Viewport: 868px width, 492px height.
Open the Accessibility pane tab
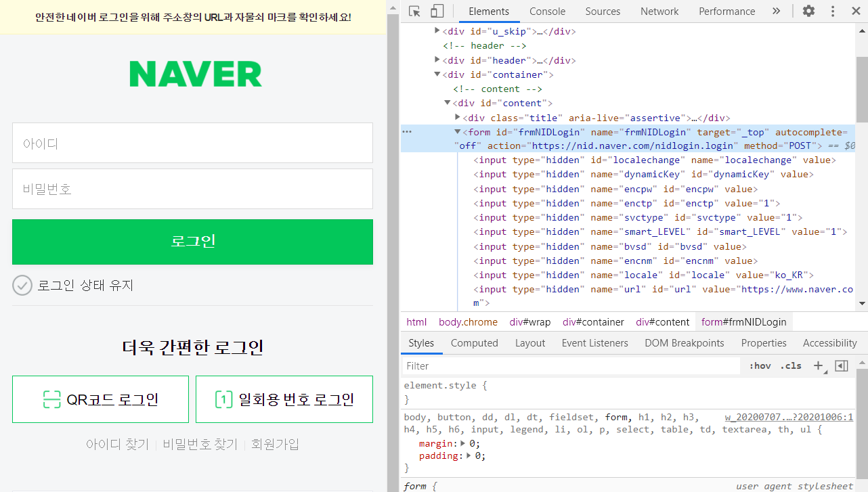coord(830,343)
